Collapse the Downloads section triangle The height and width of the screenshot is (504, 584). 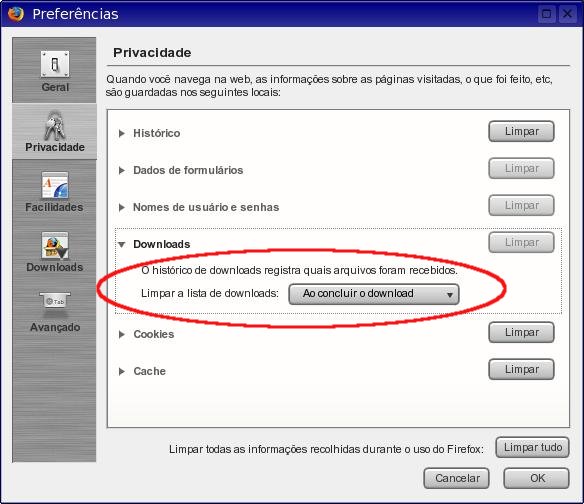click(122, 244)
